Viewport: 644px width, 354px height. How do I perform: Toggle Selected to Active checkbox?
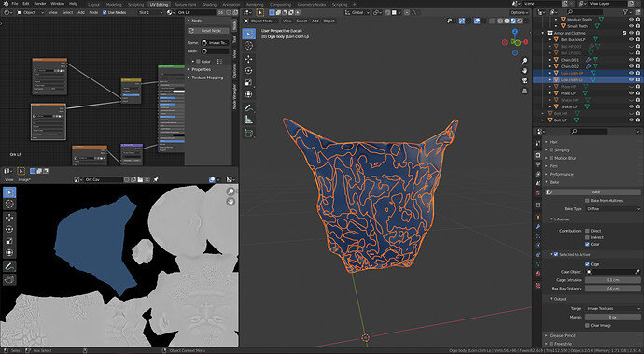(x=556, y=254)
